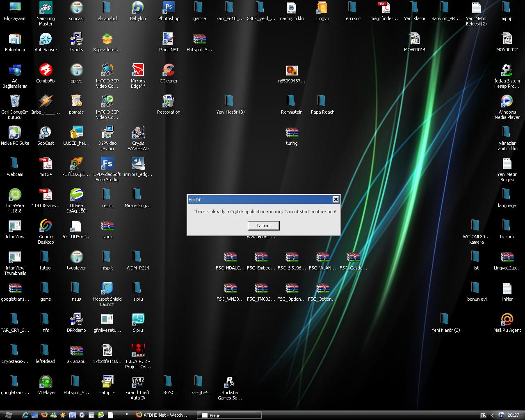
Task: Select the UUSEE_hei installer icon
Action: (76, 136)
